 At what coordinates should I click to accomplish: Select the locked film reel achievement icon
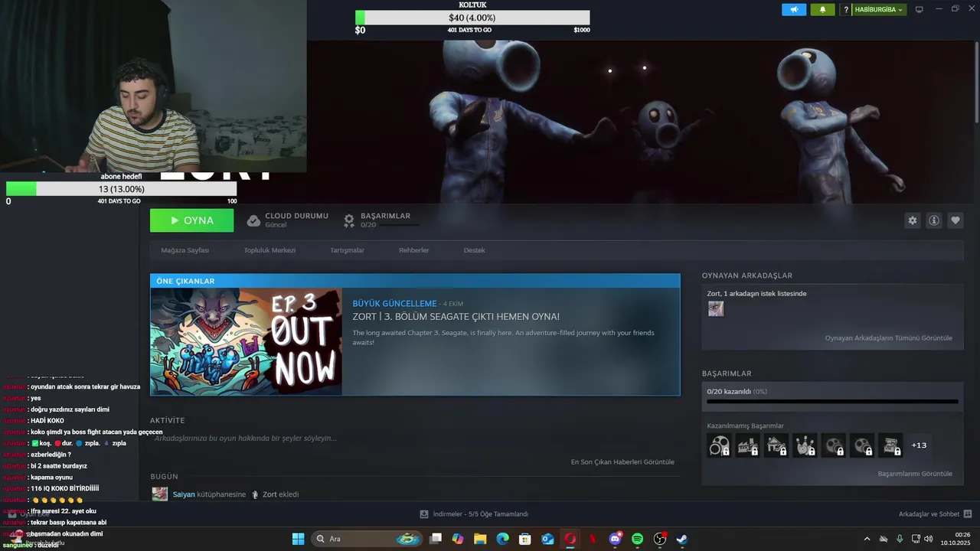click(719, 445)
